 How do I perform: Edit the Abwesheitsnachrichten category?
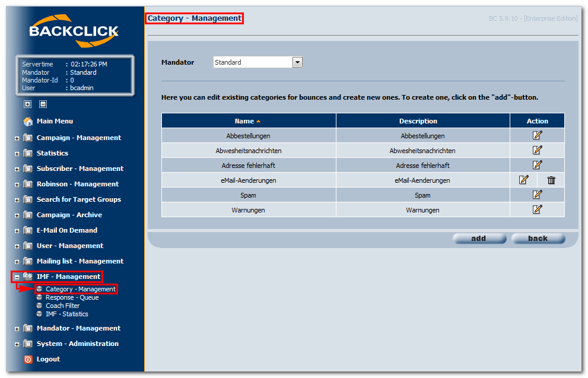538,150
